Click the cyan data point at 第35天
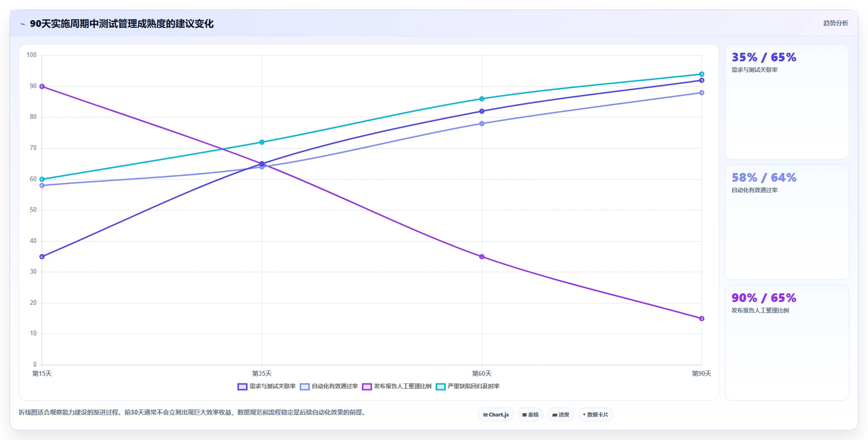 (262, 142)
